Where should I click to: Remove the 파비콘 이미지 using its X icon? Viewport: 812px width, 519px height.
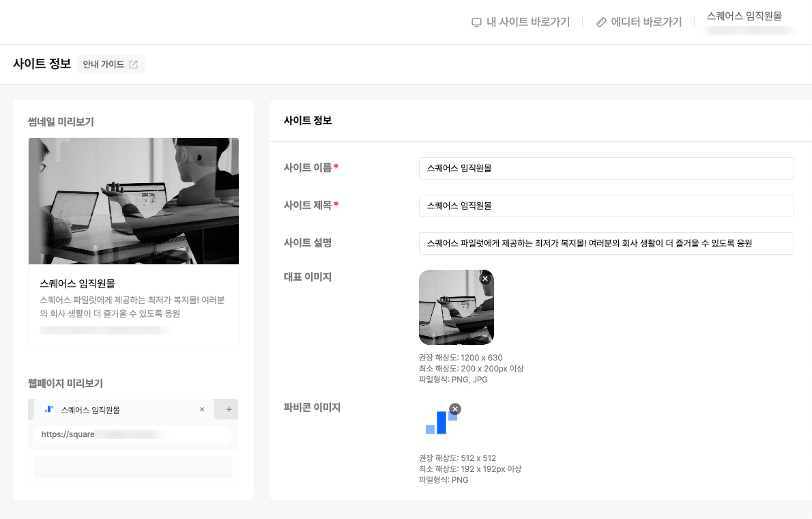[x=455, y=409]
